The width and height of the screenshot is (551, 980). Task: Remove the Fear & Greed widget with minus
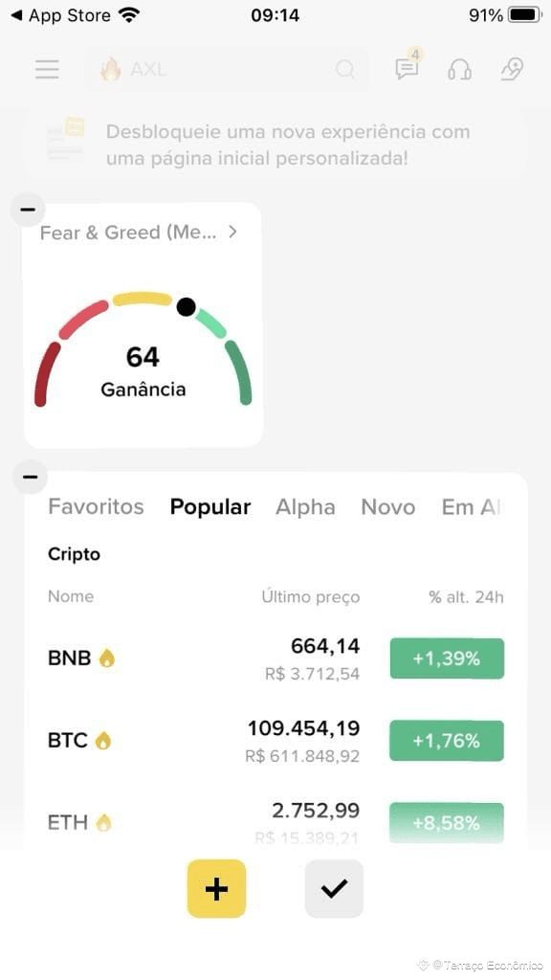tap(28, 210)
